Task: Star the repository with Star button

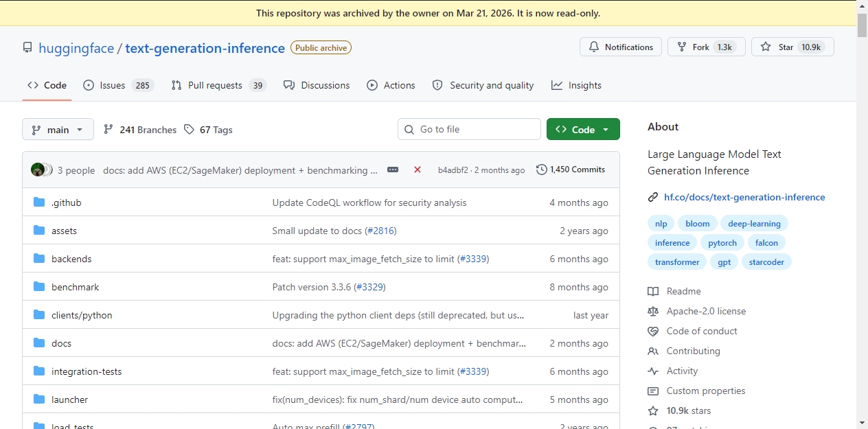Action: click(792, 47)
